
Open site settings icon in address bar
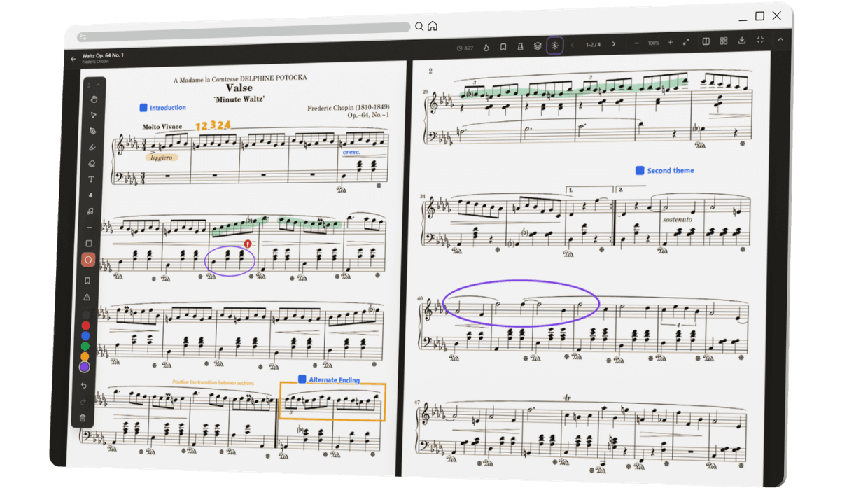pos(83,37)
